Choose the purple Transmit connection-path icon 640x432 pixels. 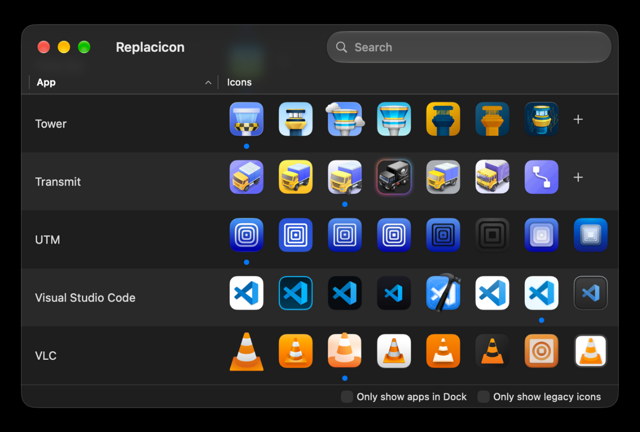point(541,177)
